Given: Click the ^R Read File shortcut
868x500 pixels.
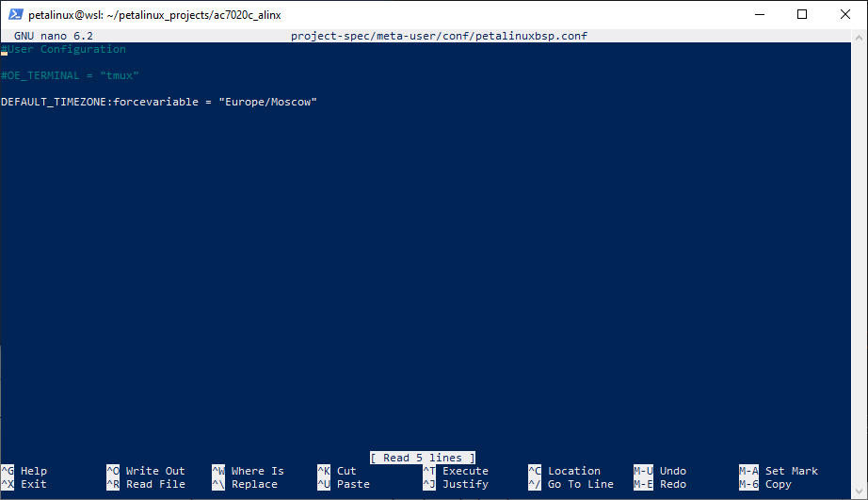Looking at the screenshot, I should (x=146, y=484).
